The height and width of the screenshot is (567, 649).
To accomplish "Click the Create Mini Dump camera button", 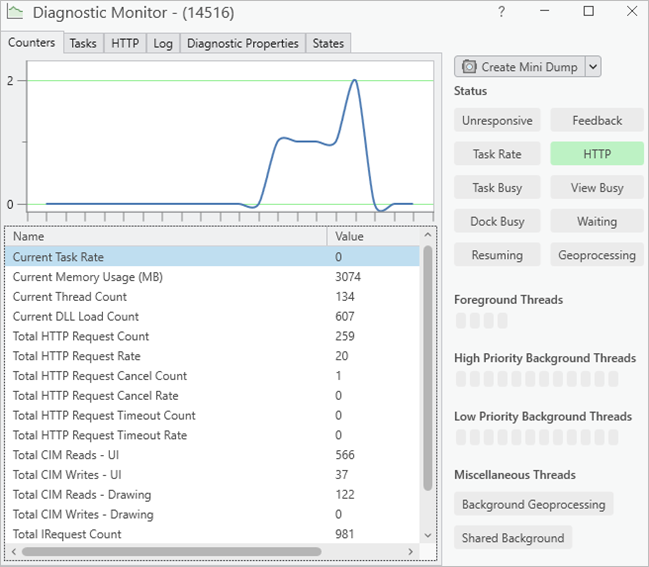I will click(x=518, y=67).
